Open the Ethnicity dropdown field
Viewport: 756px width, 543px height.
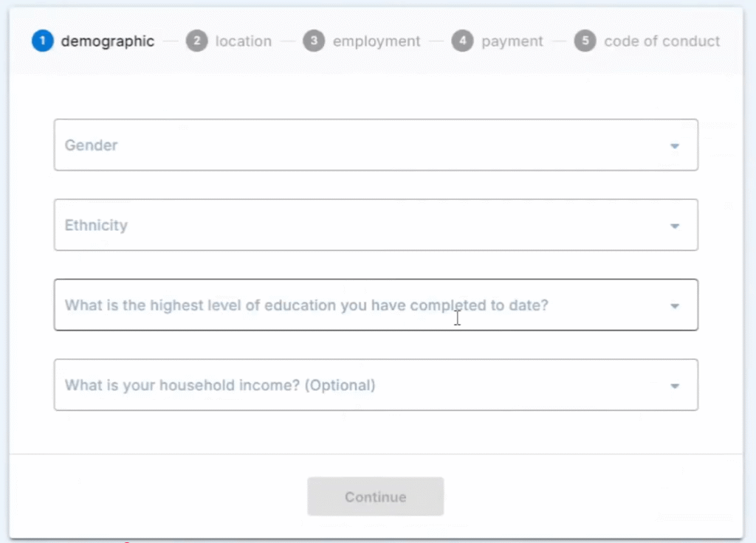(x=354, y=225)
